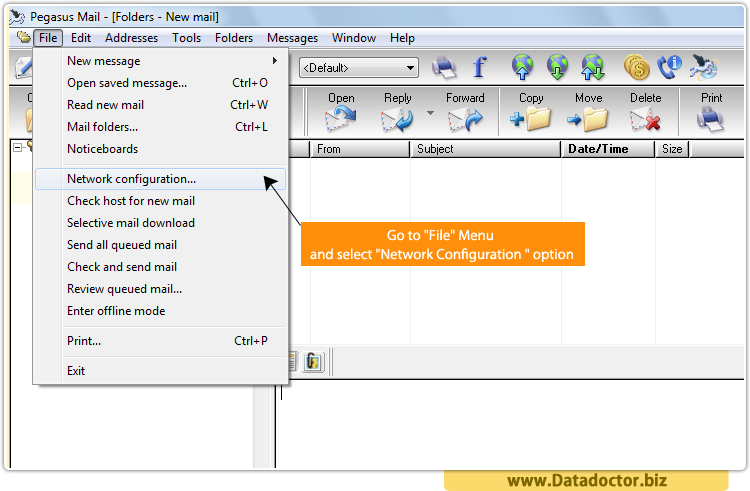Select Noticeboards menu item
This screenshot has height=491, width=750.
(161, 149)
